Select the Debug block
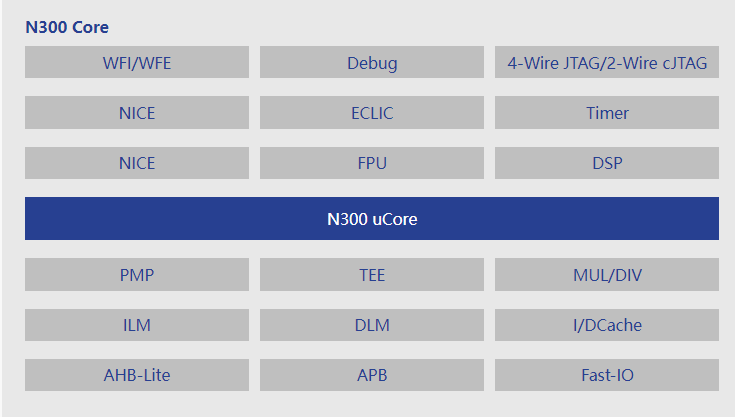Screen dimensions: 735x417 click(372, 62)
